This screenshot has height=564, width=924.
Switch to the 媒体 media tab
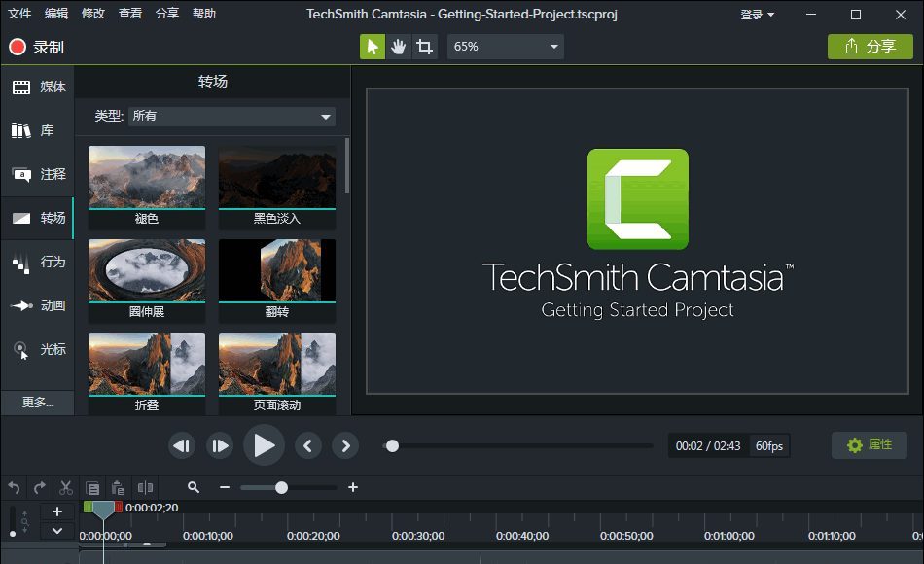(x=38, y=88)
